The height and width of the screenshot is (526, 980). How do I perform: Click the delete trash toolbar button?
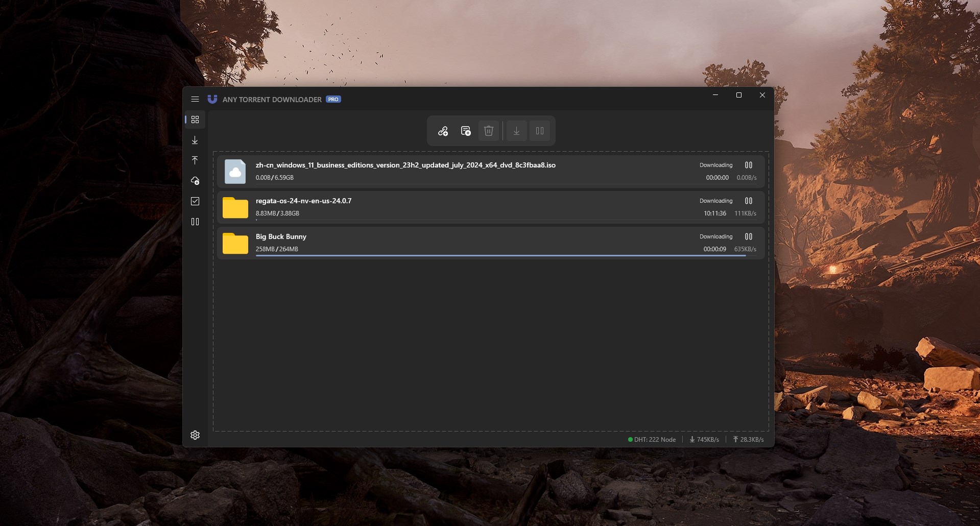pos(489,131)
